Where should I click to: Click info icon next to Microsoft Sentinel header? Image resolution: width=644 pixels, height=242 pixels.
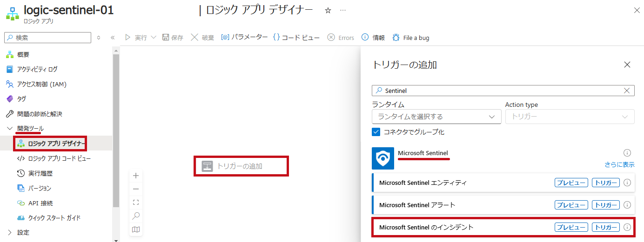[627, 153]
